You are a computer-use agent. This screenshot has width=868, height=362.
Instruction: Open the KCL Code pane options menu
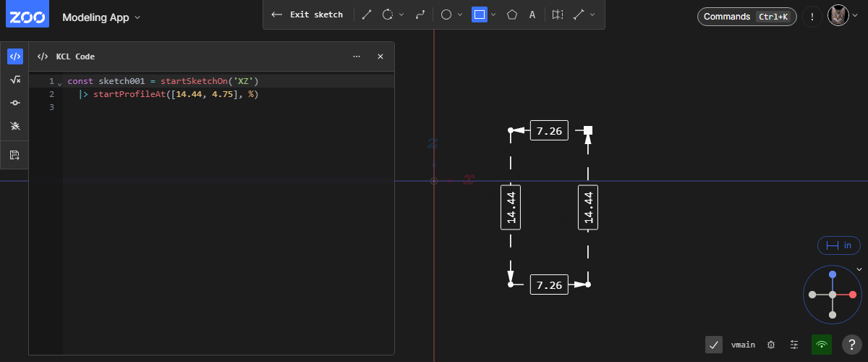tap(357, 56)
